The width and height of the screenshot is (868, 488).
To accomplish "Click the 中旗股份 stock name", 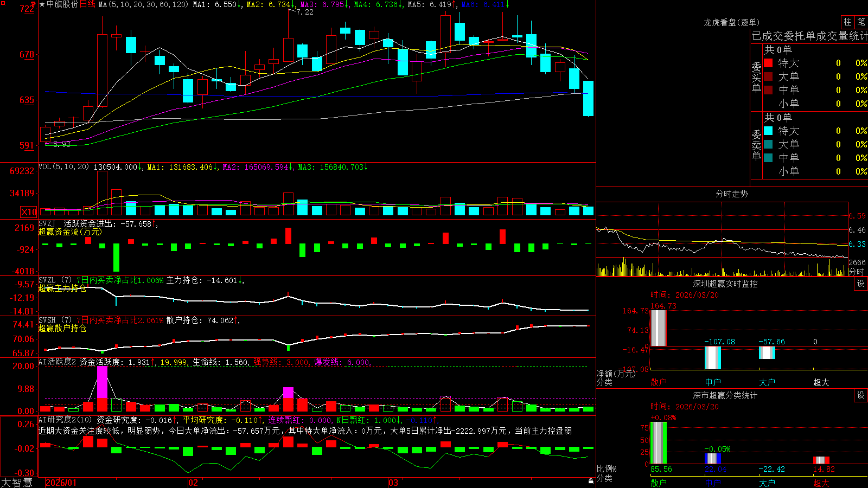I will 62,4.
